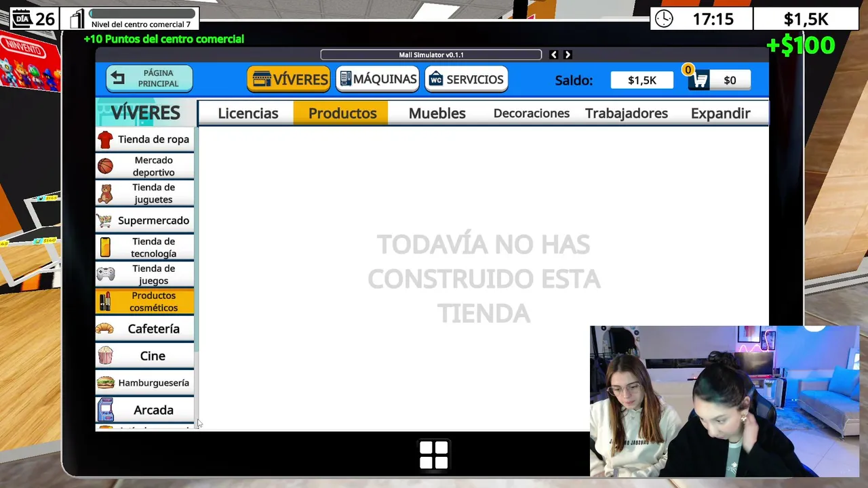Viewport: 868px width, 488px height.
Task: Click the teddy bear icon for Tienda de juguetes
Action: 105,193
